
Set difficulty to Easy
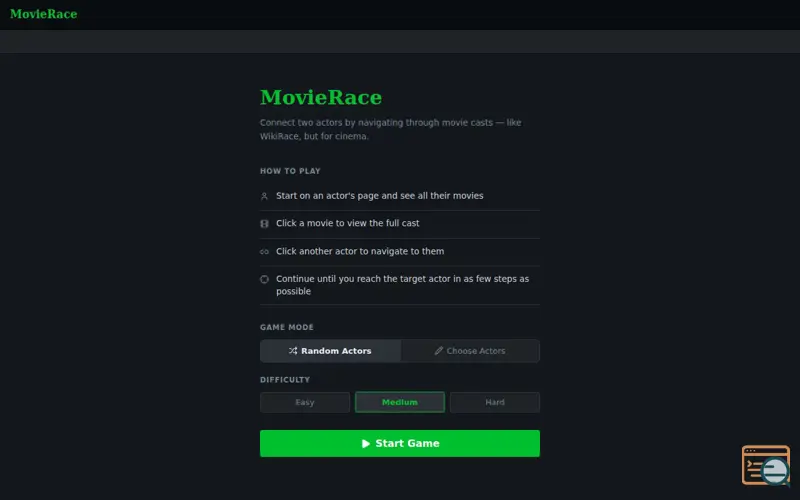coord(305,402)
